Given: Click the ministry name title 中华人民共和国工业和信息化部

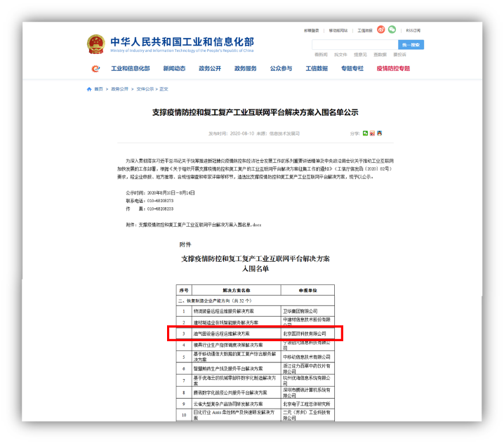Looking at the screenshot, I should 182,42.
